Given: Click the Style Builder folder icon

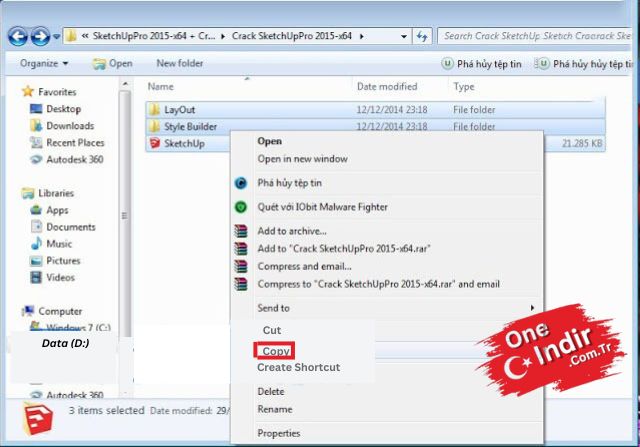Looking at the screenshot, I should point(153,127).
